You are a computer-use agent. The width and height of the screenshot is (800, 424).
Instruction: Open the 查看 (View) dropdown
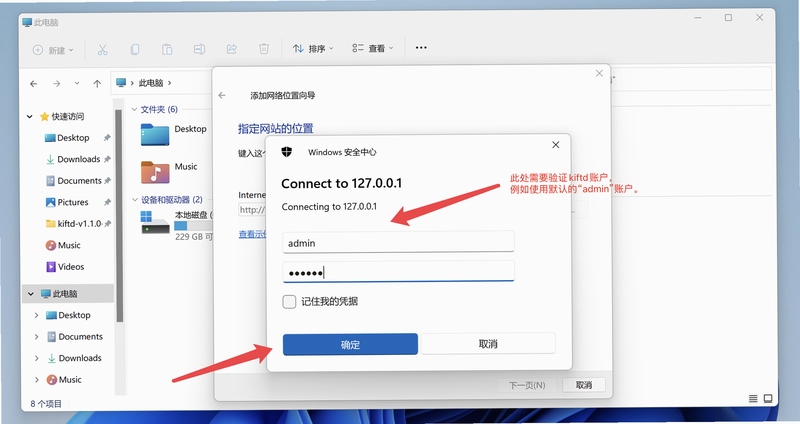(x=373, y=48)
